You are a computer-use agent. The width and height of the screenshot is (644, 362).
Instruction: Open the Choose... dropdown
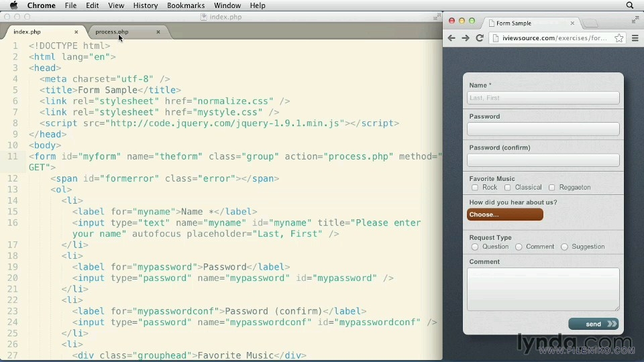(504, 215)
